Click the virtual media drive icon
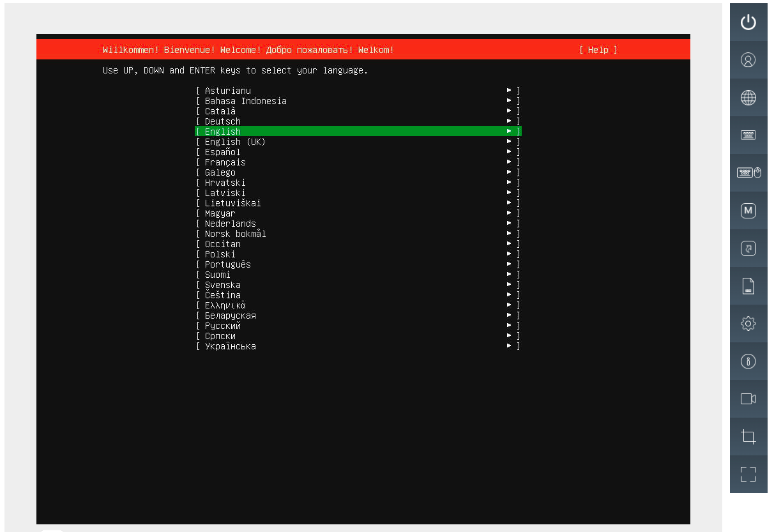This screenshot has width=774, height=532. coord(748,285)
